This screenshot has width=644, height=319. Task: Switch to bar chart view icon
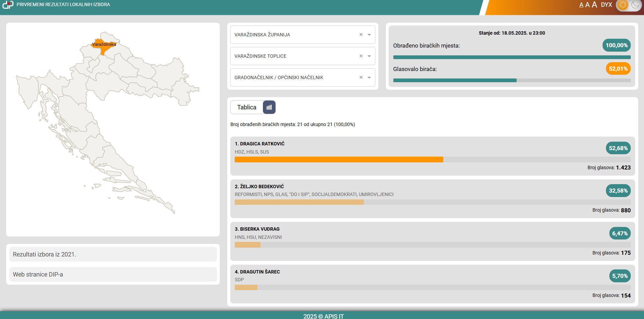click(269, 107)
